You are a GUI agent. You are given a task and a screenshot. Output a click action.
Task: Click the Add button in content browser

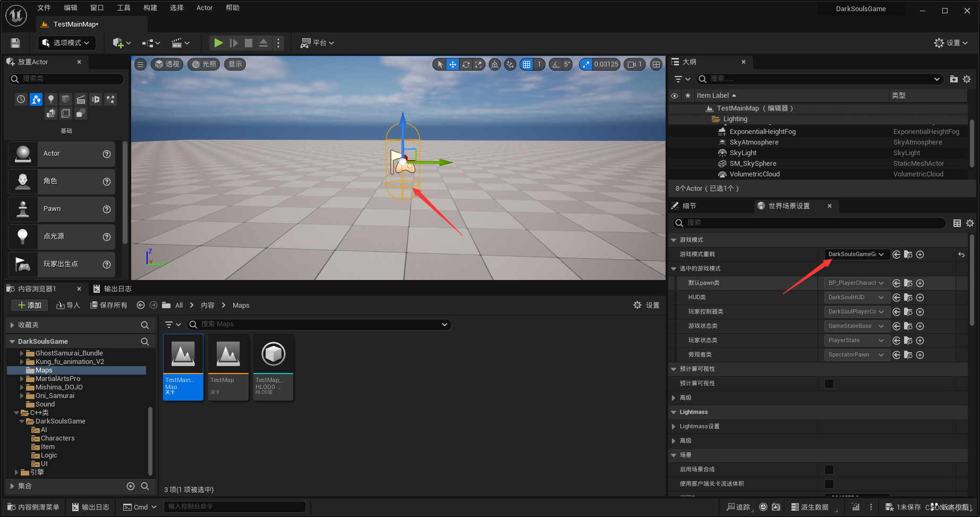pos(30,306)
